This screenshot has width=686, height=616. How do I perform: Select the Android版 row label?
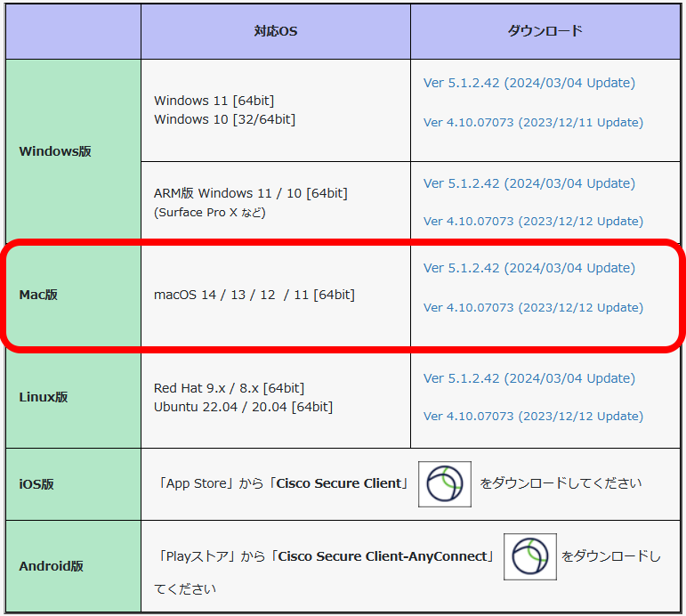pyautogui.click(x=51, y=566)
